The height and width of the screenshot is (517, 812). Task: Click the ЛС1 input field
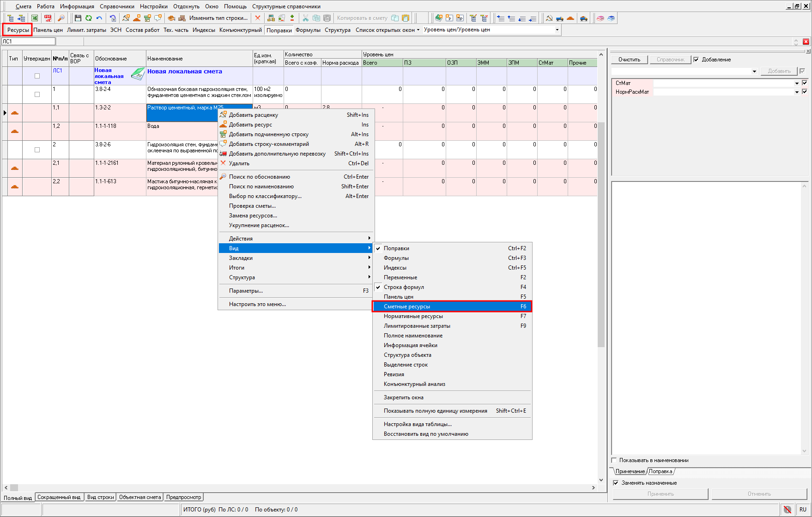click(x=29, y=42)
